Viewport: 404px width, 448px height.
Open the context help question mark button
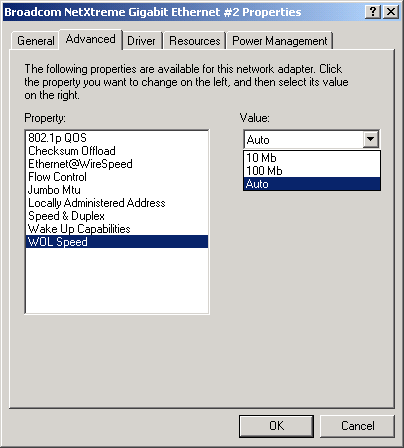coord(373,12)
